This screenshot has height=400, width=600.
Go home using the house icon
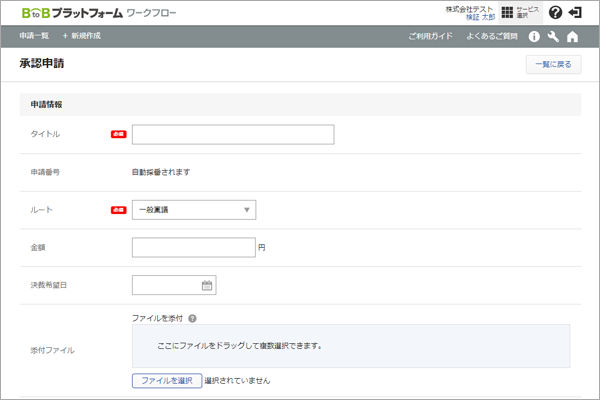(572, 36)
